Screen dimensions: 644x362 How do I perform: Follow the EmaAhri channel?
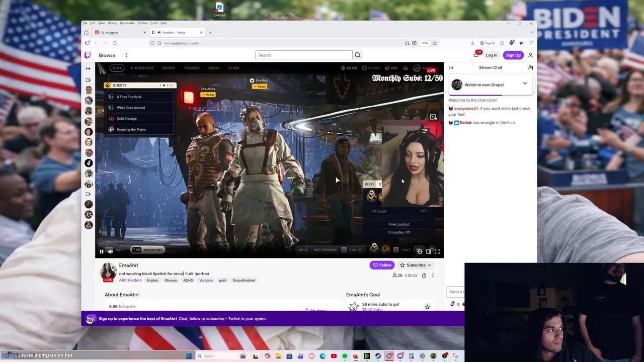coord(382,265)
